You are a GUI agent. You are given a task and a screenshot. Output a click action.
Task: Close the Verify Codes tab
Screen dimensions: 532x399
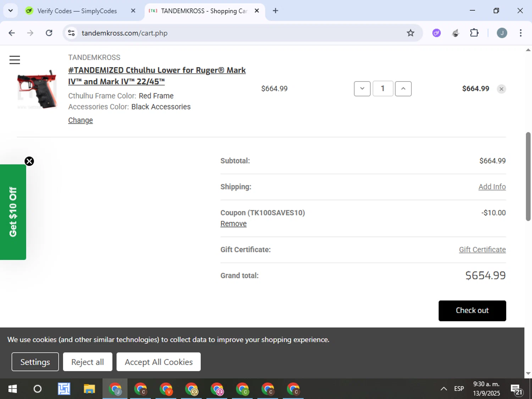[133, 11]
